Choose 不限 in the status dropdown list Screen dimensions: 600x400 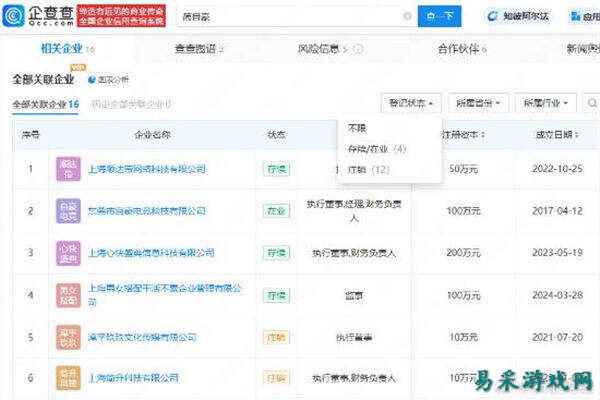click(x=357, y=127)
